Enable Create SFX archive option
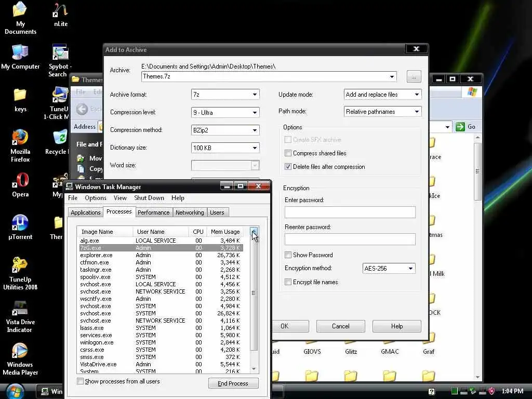 click(288, 139)
